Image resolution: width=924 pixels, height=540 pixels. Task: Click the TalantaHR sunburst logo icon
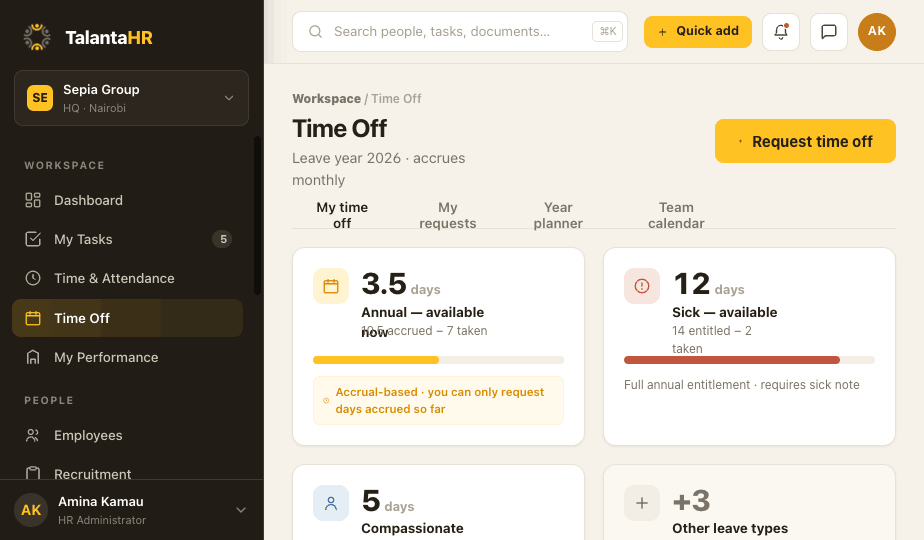(37, 37)
